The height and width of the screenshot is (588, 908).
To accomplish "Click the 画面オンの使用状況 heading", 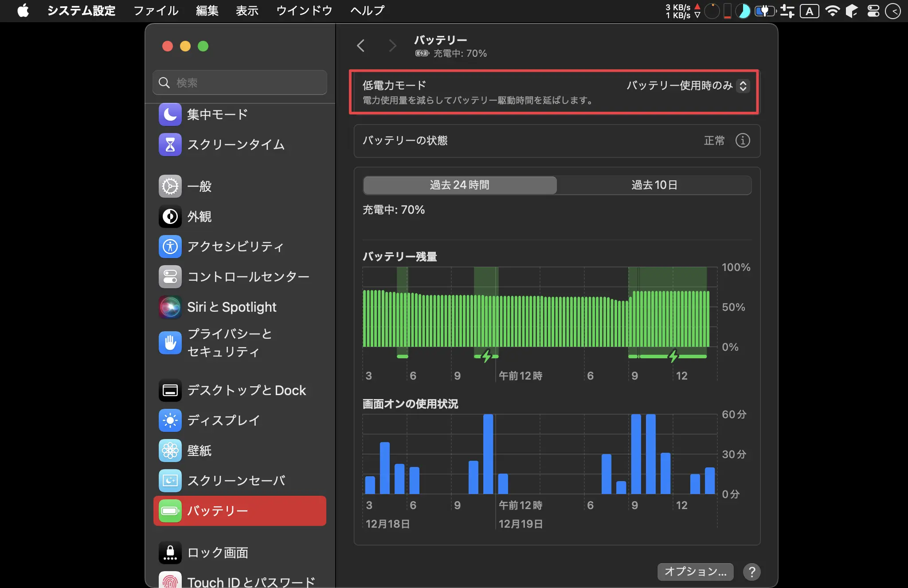I will 410,404.
